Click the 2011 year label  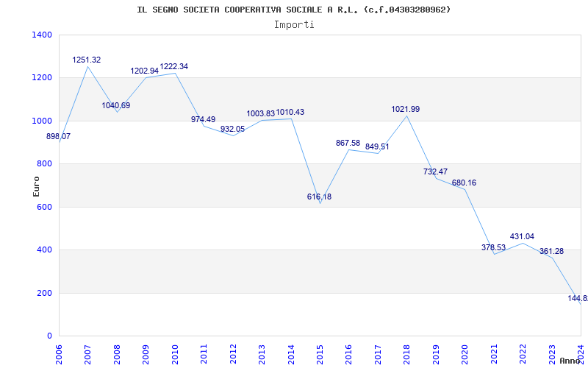click(204, 354)
